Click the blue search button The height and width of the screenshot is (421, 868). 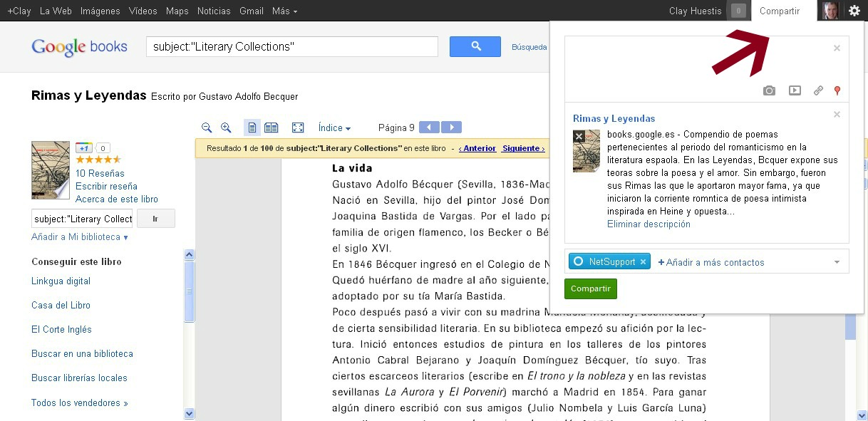(475, 46)
